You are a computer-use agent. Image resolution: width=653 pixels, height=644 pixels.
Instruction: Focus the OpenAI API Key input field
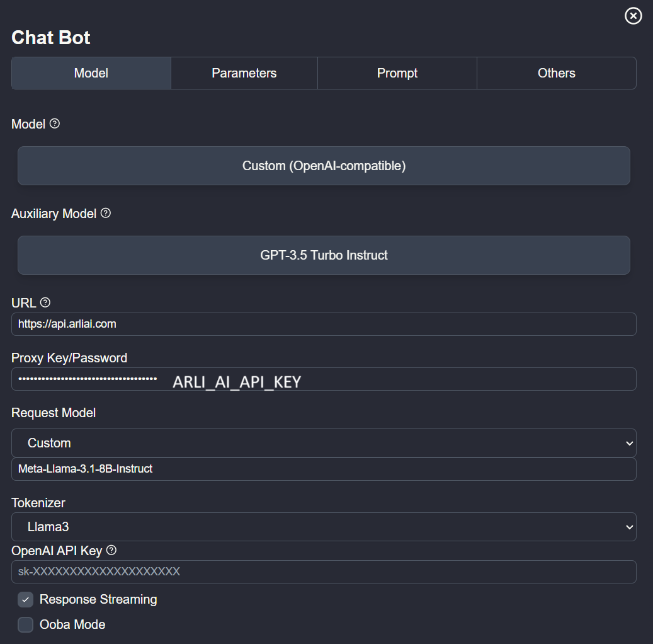coord(324,572)
